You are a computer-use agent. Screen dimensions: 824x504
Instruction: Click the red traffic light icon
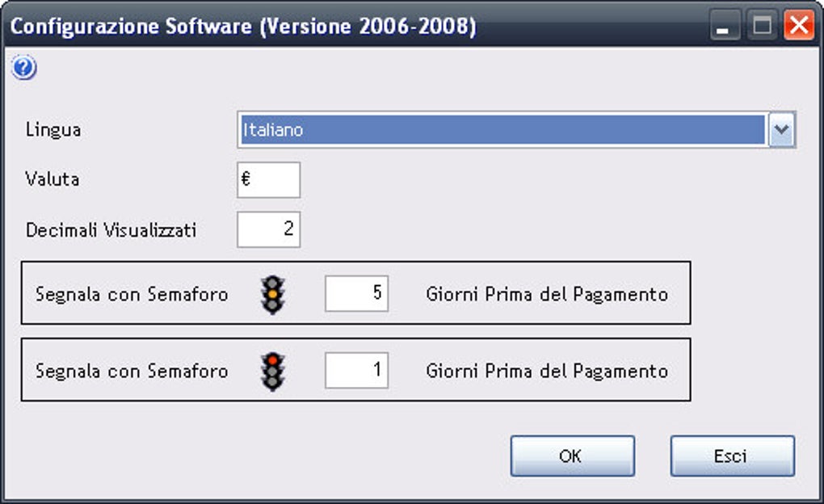point(273,371)
